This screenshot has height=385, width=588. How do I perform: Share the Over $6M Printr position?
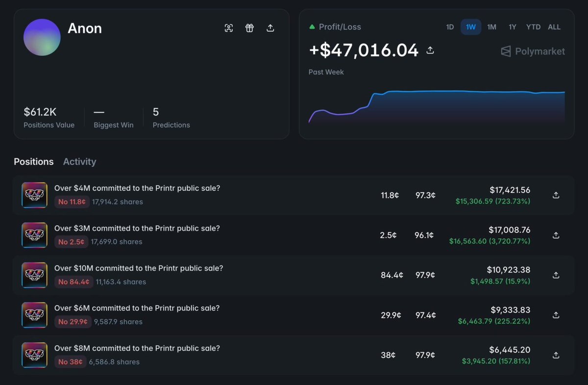[x=556, y=315]
